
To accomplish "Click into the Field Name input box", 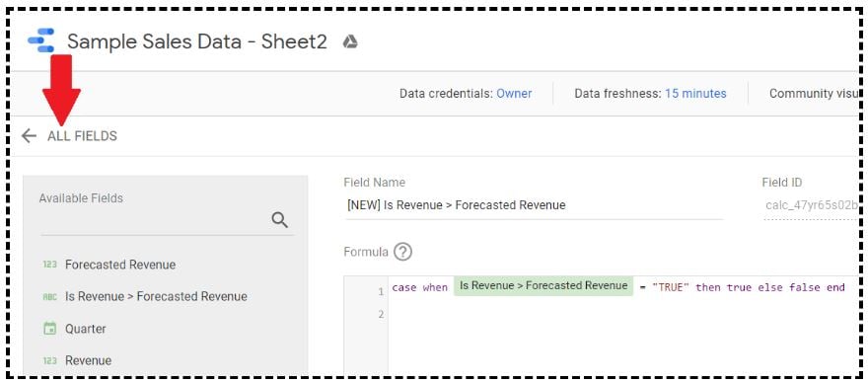I will coord(534,205).
